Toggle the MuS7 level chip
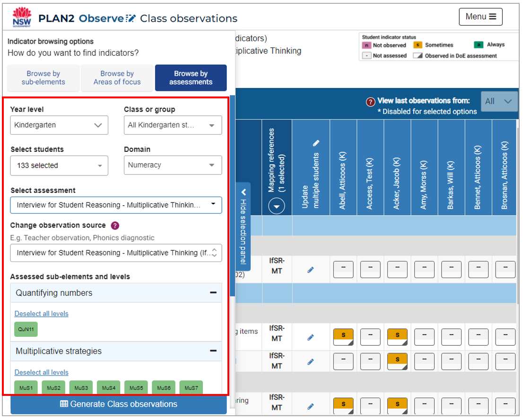The width and height of the screenshot is (523, 420). [191, 388]
